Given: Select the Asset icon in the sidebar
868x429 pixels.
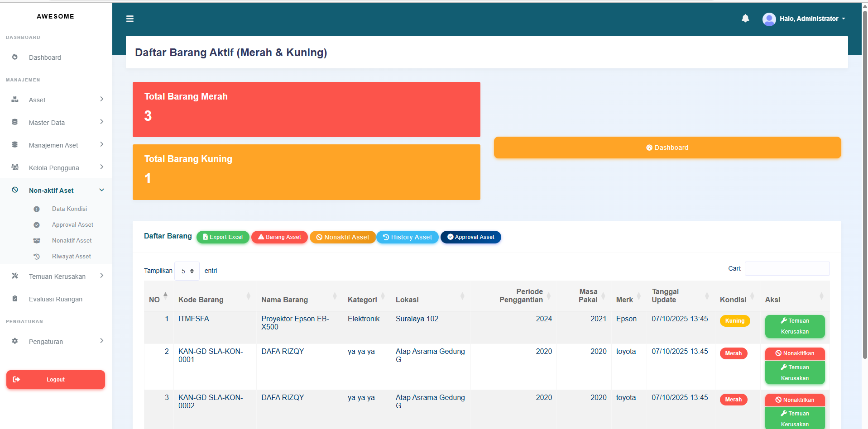Looking at the screenshot, I should coord(14,100).
